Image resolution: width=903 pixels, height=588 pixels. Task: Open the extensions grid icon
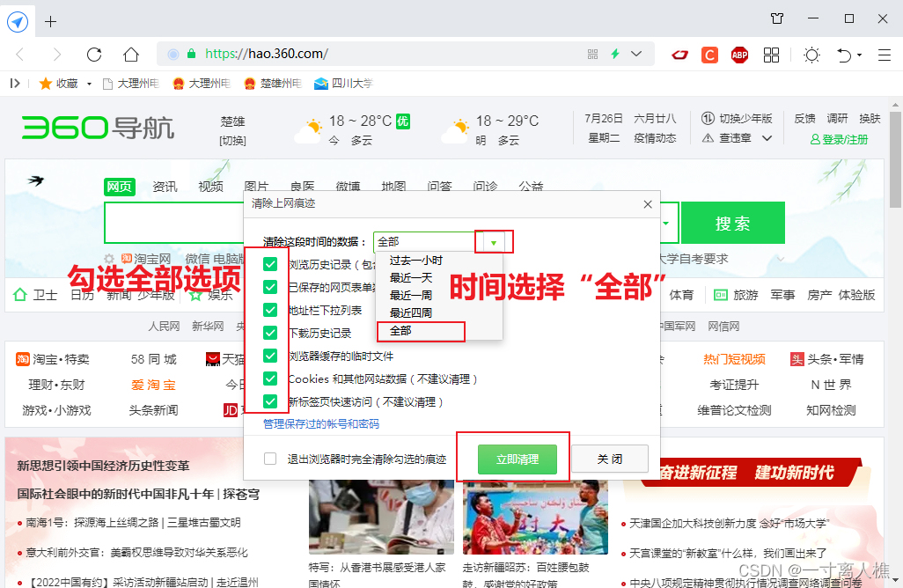coord(771,55)
